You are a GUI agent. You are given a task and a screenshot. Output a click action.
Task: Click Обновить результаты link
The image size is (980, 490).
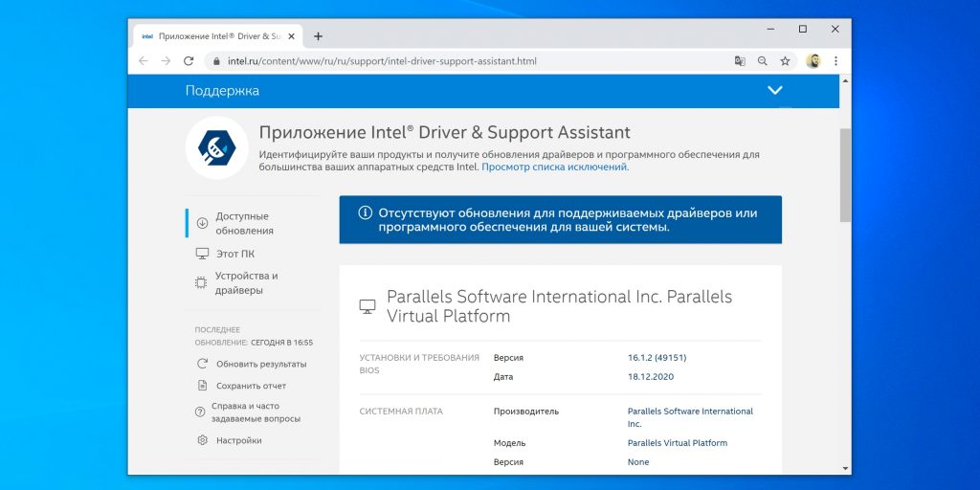[x=261, y=364]
